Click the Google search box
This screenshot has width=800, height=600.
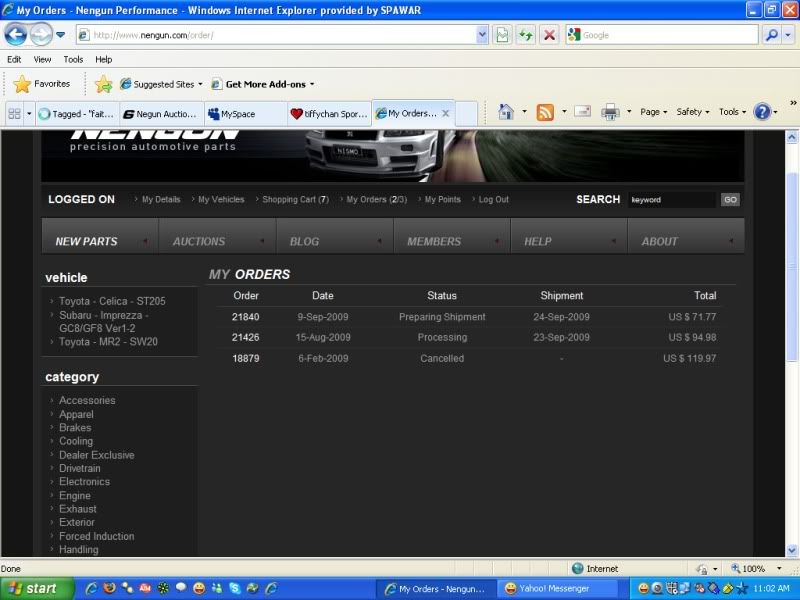pyautogui.click(x=662, y=35)
